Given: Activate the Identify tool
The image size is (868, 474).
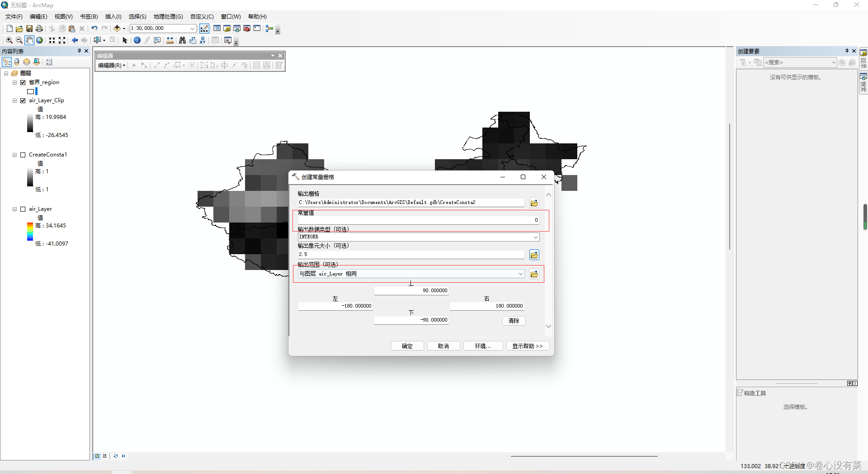Looking at the screenshot, I should click(137, 40).
